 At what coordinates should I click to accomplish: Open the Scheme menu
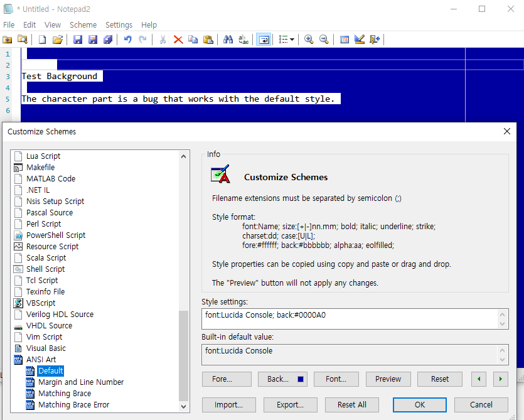[83, 25]
